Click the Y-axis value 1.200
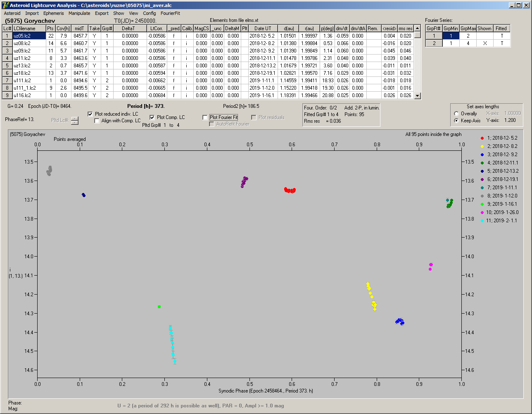Viewport: 532px width, 414px height. click(x=511, y=121)
